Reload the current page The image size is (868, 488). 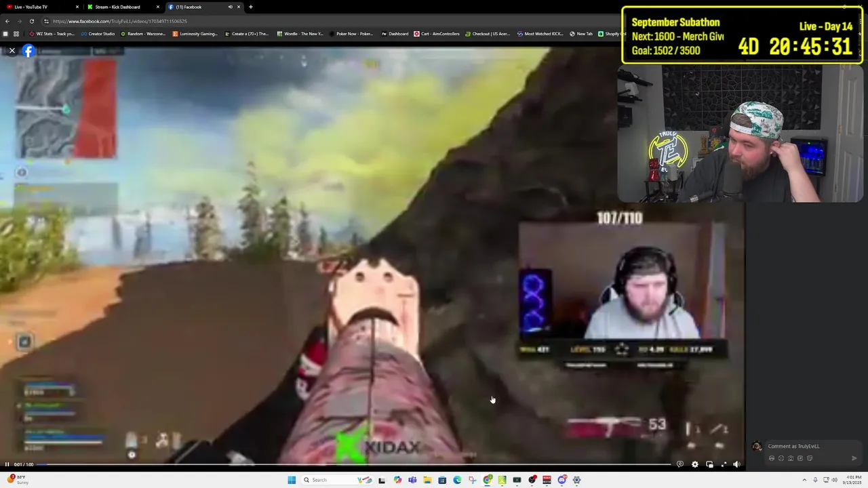pyautogui.click(x=31, y=21)
